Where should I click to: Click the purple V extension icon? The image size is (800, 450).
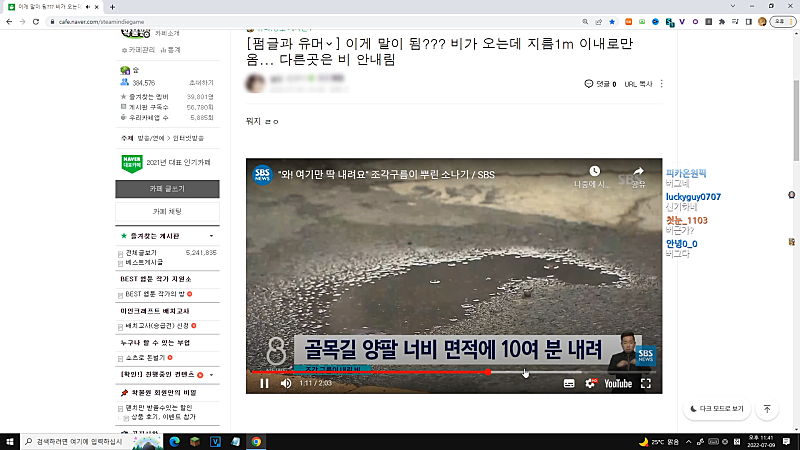[682, 21]
